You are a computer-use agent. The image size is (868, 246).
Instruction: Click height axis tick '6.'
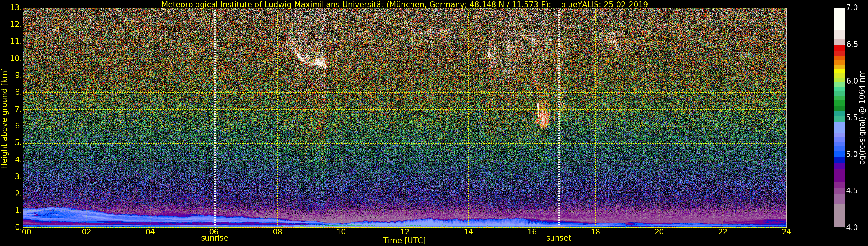click(18, 126)
